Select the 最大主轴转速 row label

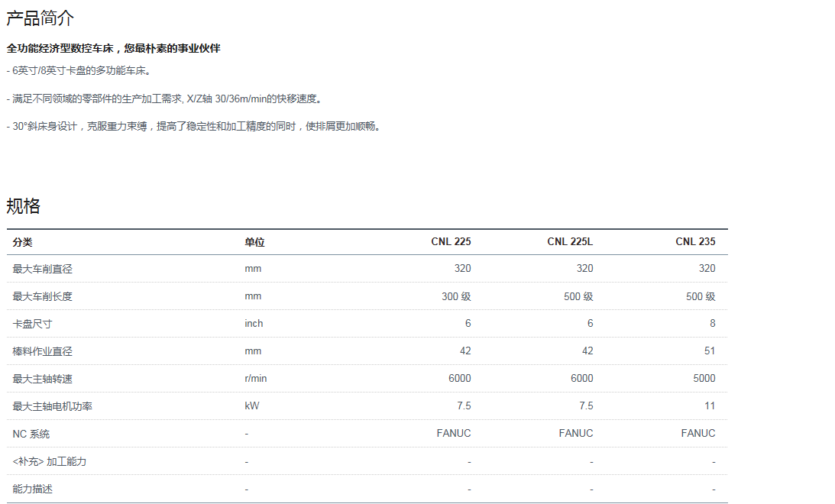(43, 379)
